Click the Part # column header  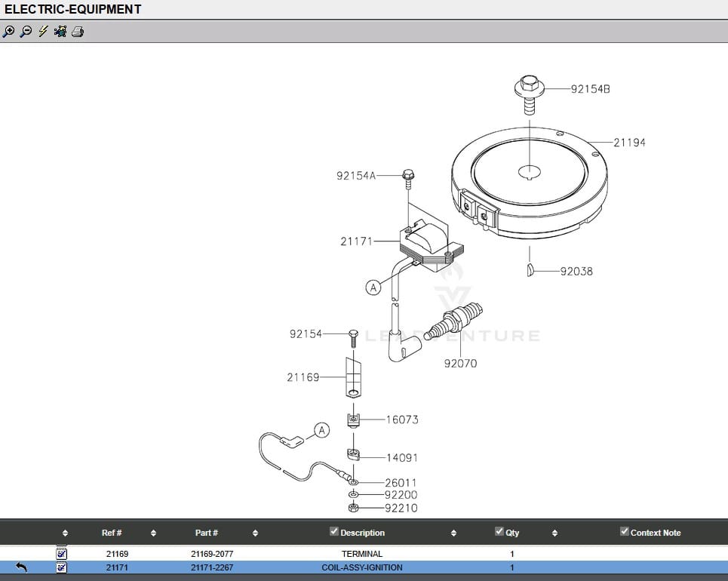click(206, 533)
